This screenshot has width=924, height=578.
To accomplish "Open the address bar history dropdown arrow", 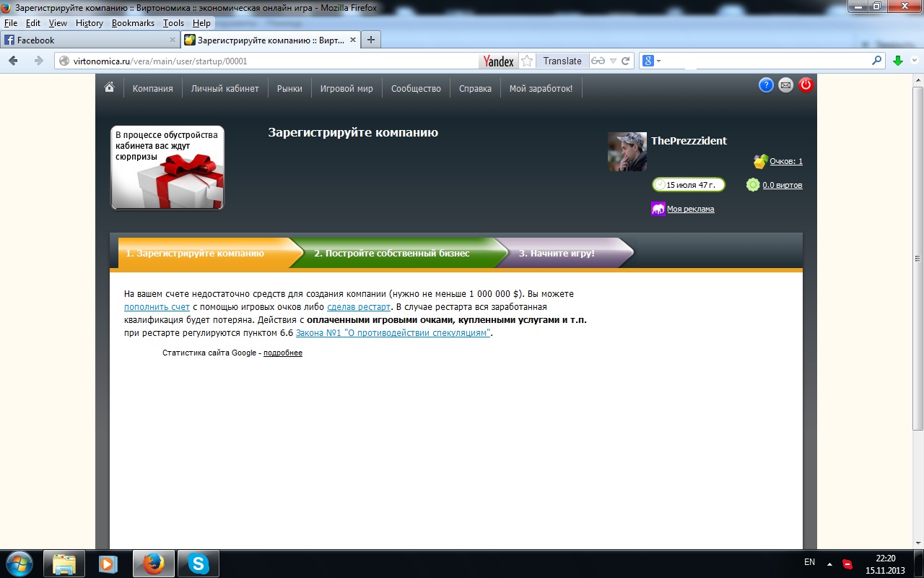I will click(x=613, y=61).
